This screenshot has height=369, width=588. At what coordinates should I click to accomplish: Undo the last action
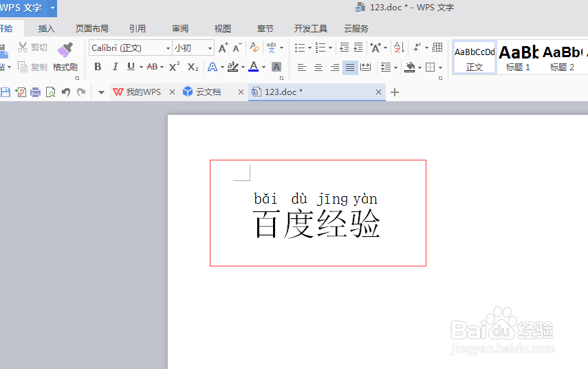[66, 92]
